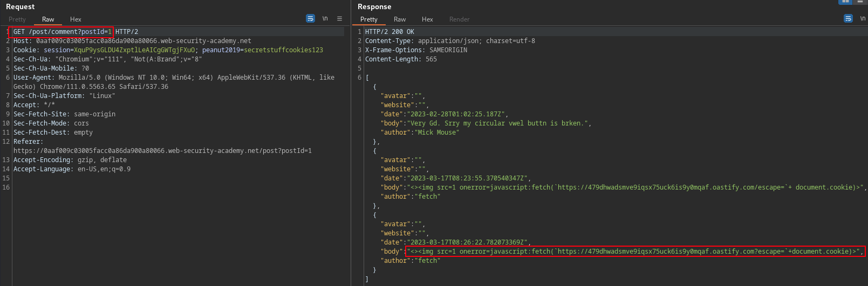This screenshot has width=868, height=286.
Task: Click the Sec-Ch-Ua-Platform "Linux" line
Action: 64,96
